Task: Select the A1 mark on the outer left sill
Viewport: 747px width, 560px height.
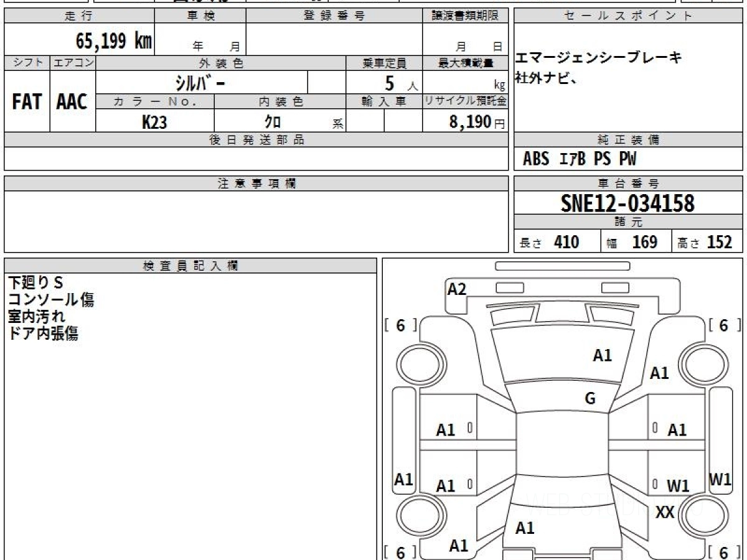Action: click(x=404, y=479)
